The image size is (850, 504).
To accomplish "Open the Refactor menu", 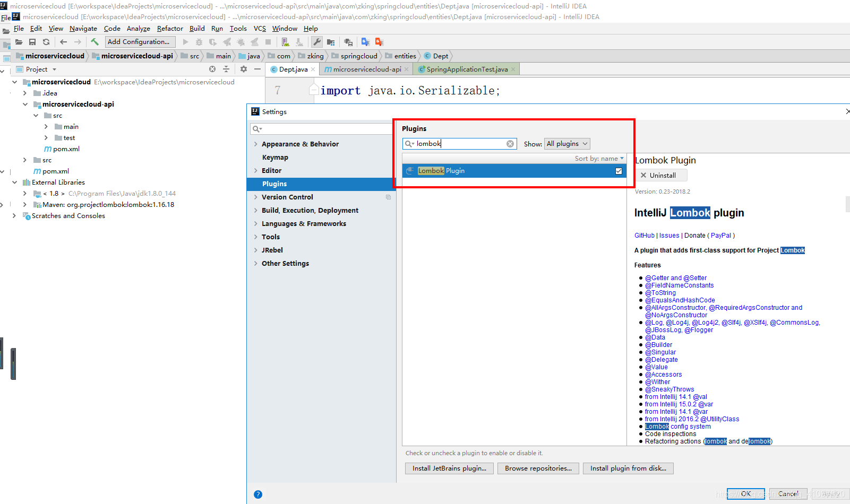I will pyautogui.click(x=170, y=29).
